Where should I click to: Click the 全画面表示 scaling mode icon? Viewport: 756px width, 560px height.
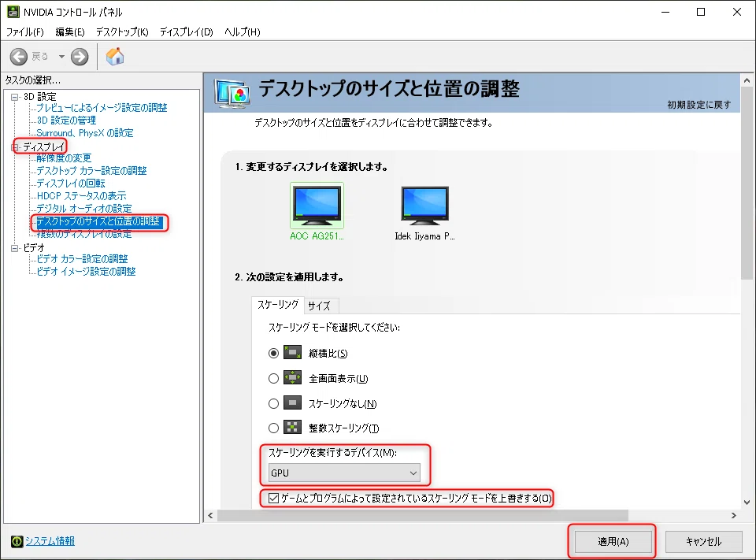[293, 378]
